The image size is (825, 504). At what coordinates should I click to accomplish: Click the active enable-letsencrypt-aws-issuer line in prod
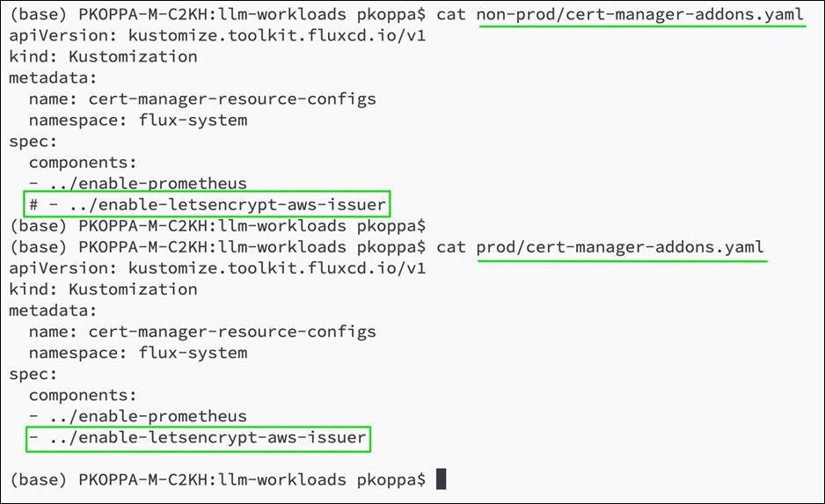pos(197,437)
